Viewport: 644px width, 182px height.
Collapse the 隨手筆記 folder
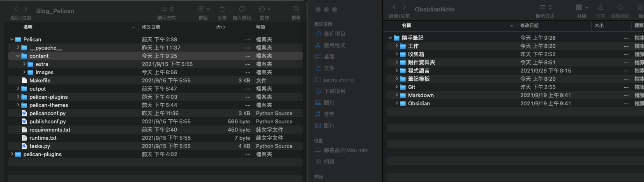pyautogui.click(x=390, y=38)
